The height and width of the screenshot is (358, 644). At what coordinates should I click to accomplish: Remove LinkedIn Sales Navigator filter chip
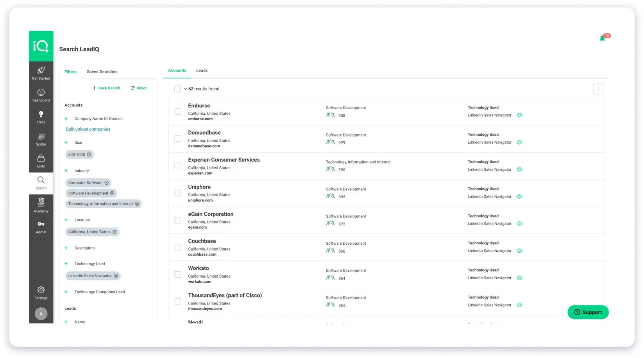116,276
